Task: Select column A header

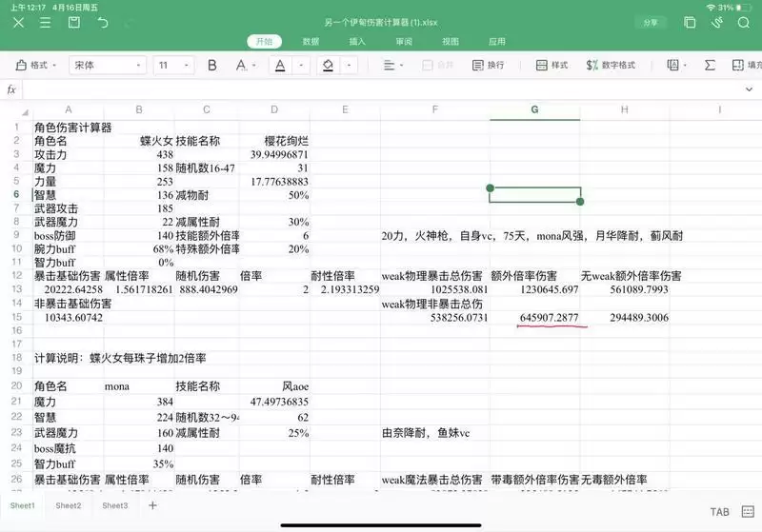Action: (69, 110)
